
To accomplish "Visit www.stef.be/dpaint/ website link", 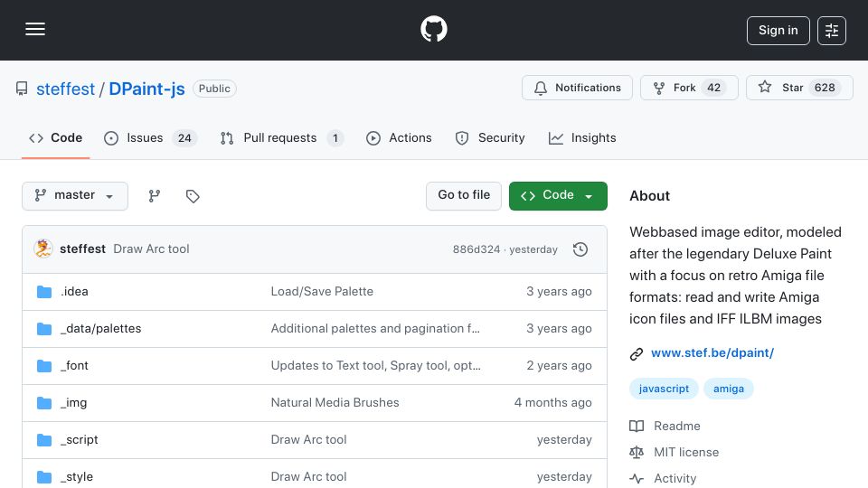I will 712,353.
